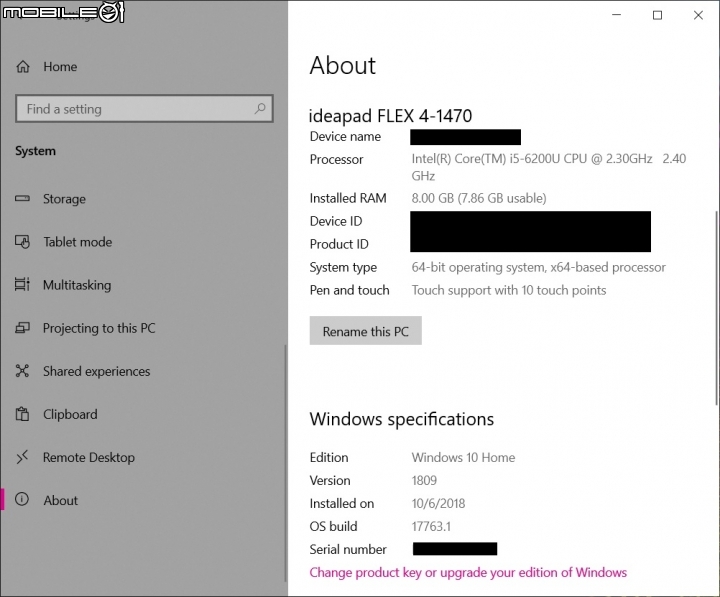The width and height of the screenshot is (720, 597).
Task: Click the Tablet mode icon
Action: coord(22,242)
